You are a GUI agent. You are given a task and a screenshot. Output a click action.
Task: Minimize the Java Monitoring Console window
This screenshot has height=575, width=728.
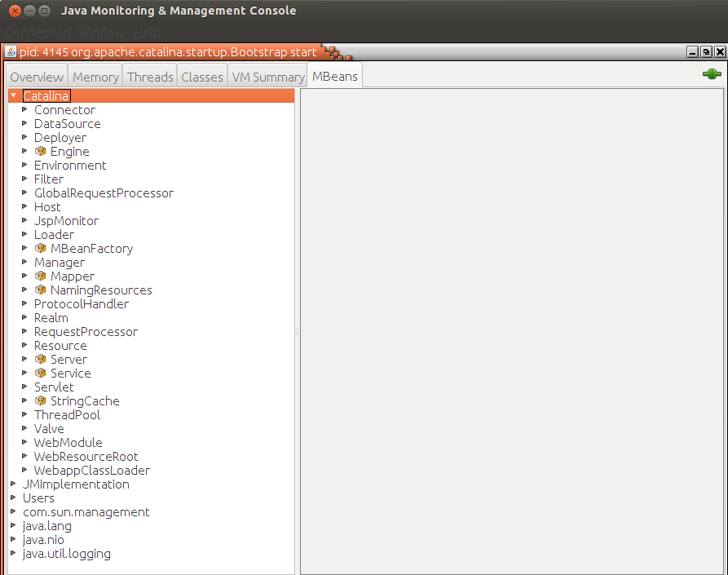tap(29, 11)
